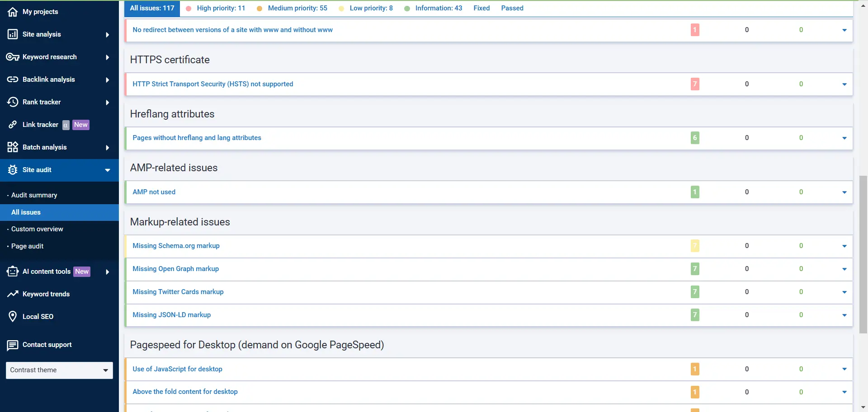Open Keyword research from the sidebar

[x=12, y=57]
